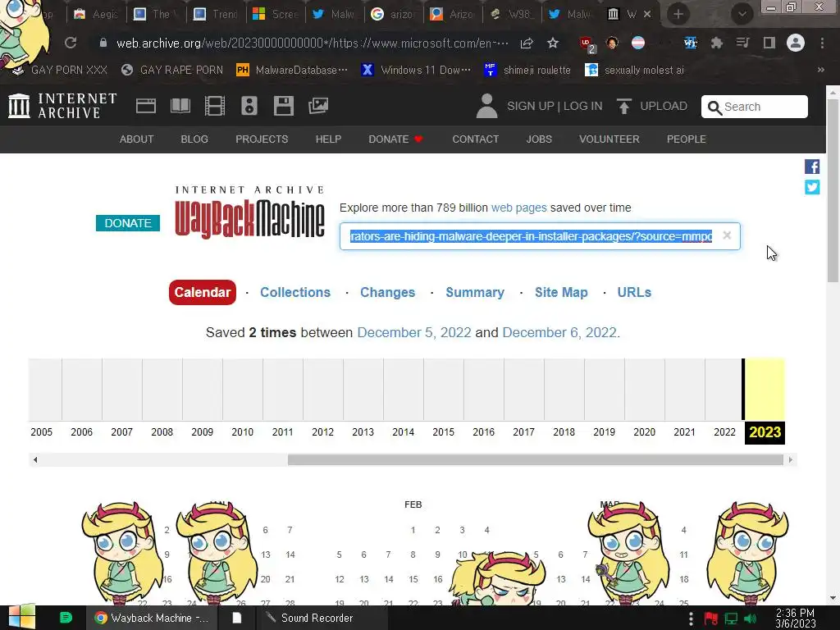Click the share page icon in address bar
This screenshot has height=630, width=840.
point(527,43)
